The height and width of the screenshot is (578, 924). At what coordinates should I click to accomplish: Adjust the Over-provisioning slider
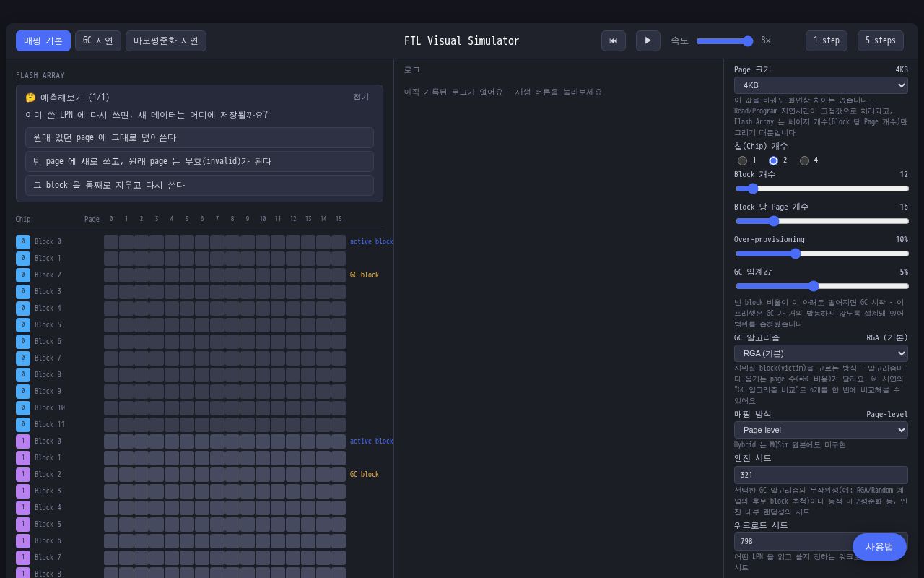pyautogui.click(x=821, y=254)
